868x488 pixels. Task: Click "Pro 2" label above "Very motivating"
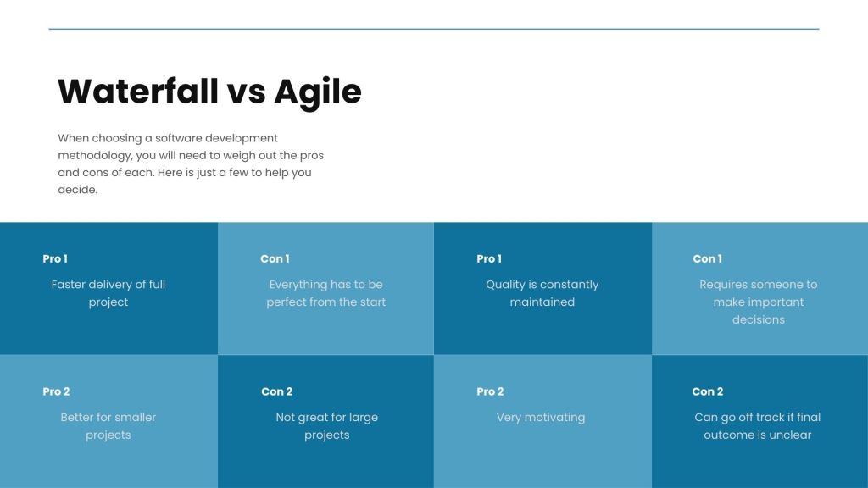[490, 391]
